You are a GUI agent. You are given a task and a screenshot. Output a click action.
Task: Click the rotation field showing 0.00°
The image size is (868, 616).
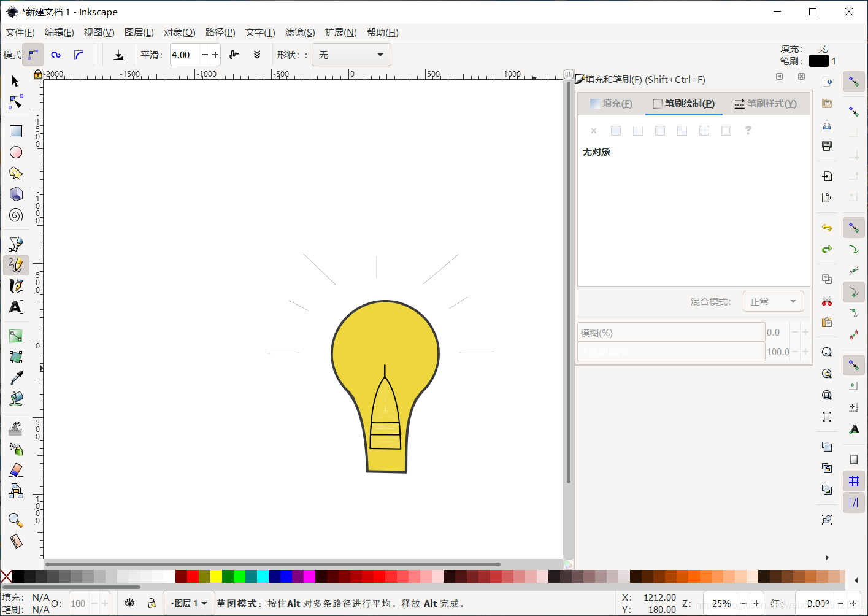pyautogui.click(x=818, y=603)
